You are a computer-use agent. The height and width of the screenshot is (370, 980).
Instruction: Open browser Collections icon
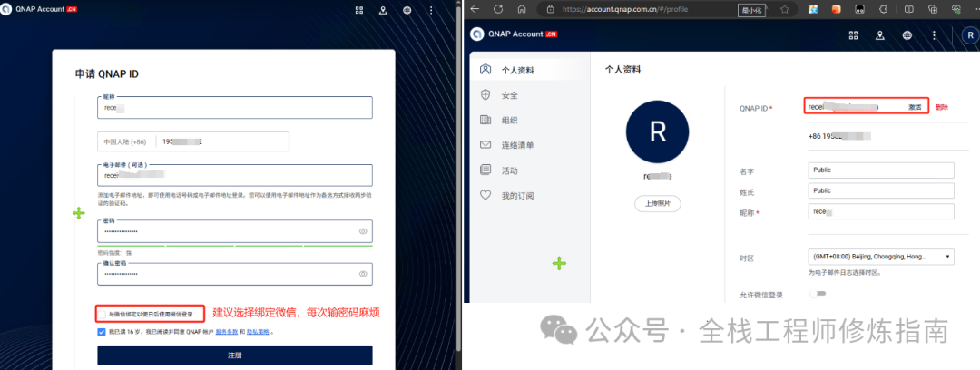coord(933,9)
